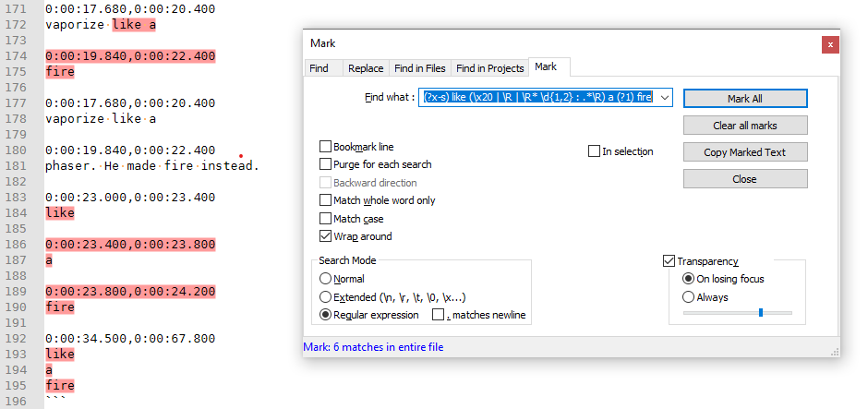Open the Find in Files tab
This screenshot has width=868, height=409.
(x=419, y=68)
